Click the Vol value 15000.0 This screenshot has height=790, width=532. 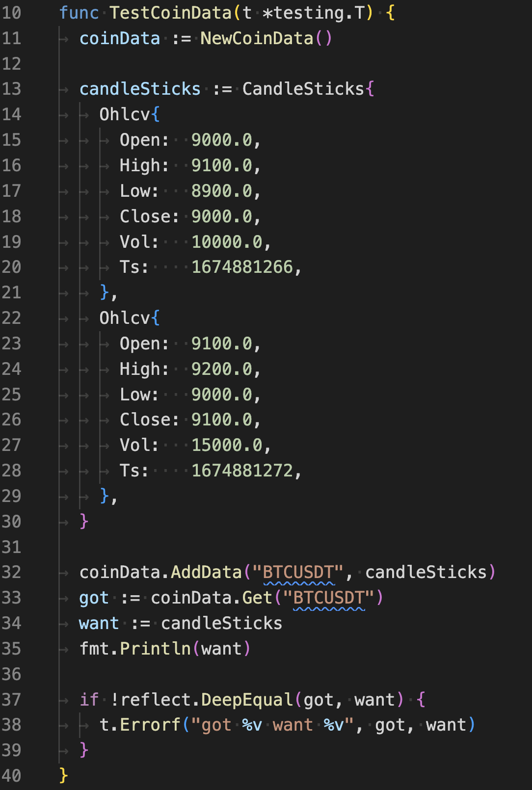(x=226, y=445)
